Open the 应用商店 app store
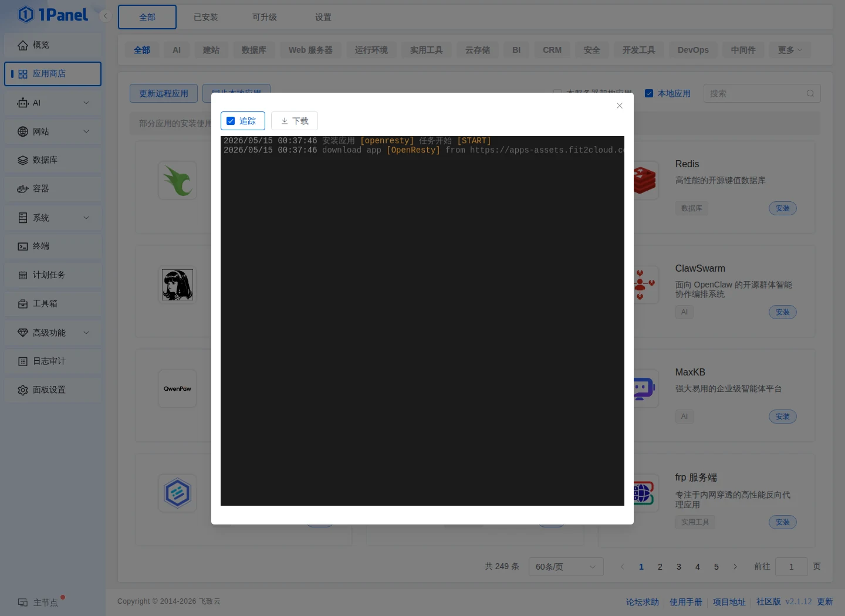845x616 pixels. [x=53, y=74]
